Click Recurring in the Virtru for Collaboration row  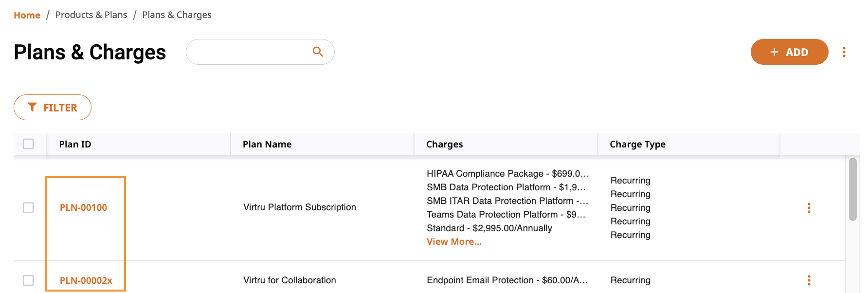pyautogui.click(x=631, y=280)
